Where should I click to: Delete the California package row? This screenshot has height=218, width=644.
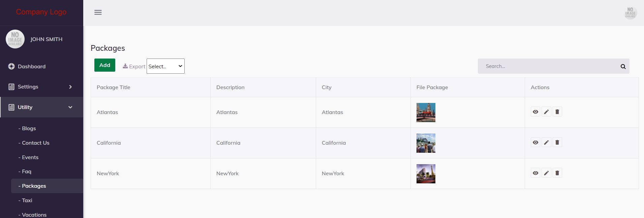[557, 143]
